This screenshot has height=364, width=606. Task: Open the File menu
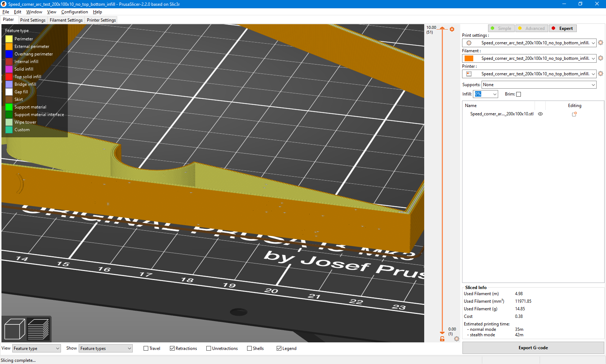pyautogui.click(x=6, y=12)
